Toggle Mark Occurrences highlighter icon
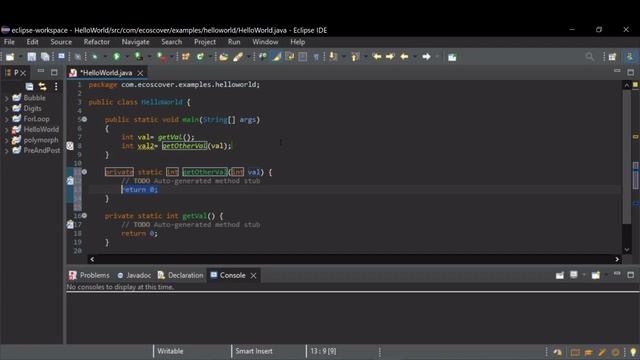 tap(276, 57)
